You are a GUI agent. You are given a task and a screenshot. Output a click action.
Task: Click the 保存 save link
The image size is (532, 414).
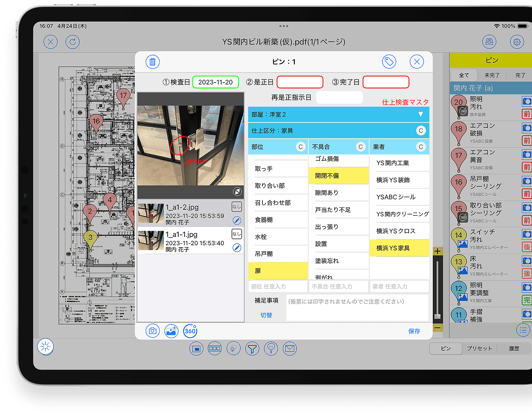[x=414, y=331]
